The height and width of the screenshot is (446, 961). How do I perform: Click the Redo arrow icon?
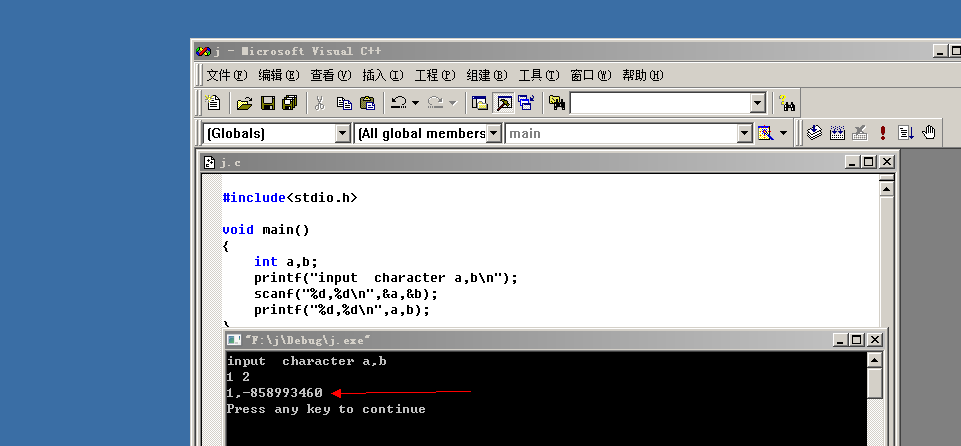click(436, 103)
